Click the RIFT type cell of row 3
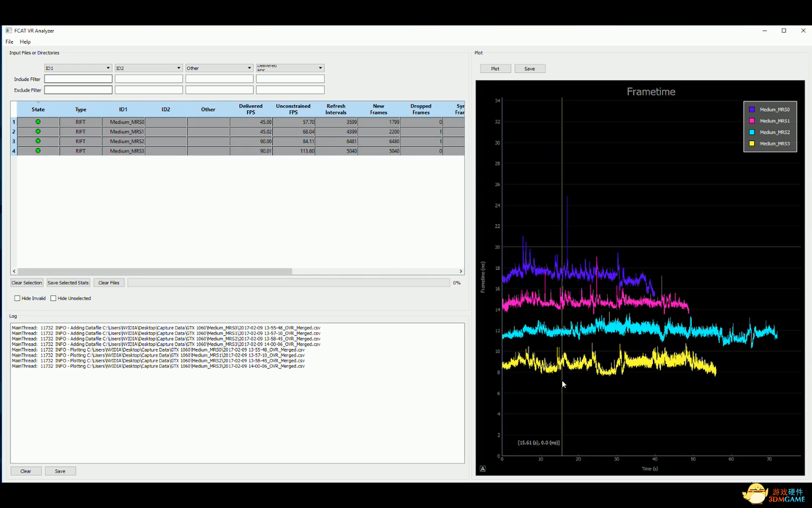The width and height of the screenshot is (812, 508). (x=81, y=141)
